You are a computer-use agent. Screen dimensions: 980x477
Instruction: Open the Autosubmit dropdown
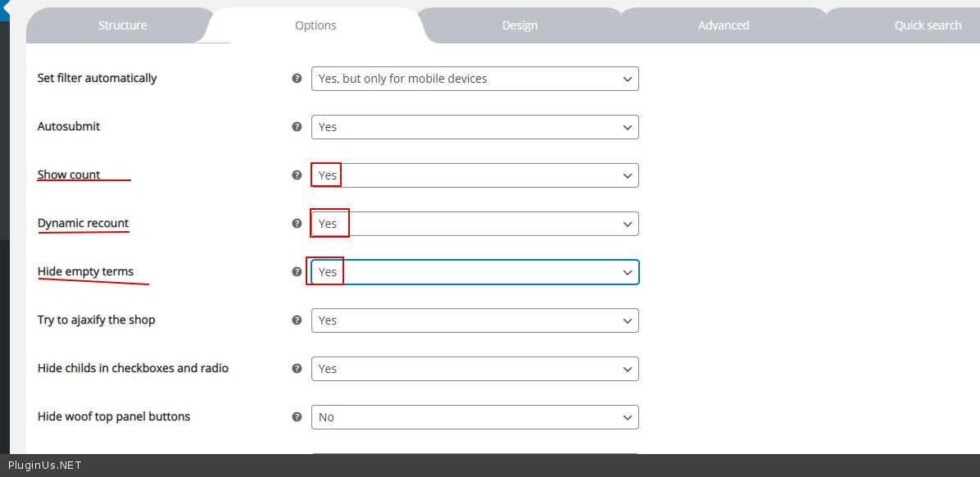[474, 127]
